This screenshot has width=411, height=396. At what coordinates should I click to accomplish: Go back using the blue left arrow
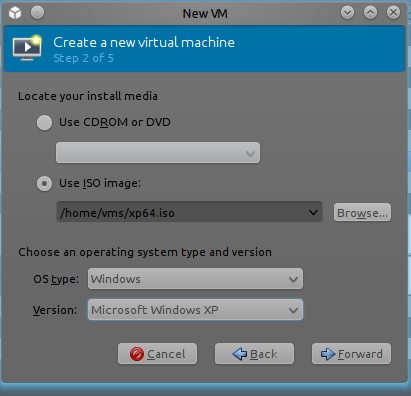pyautogui.click(x=239, y=354)
